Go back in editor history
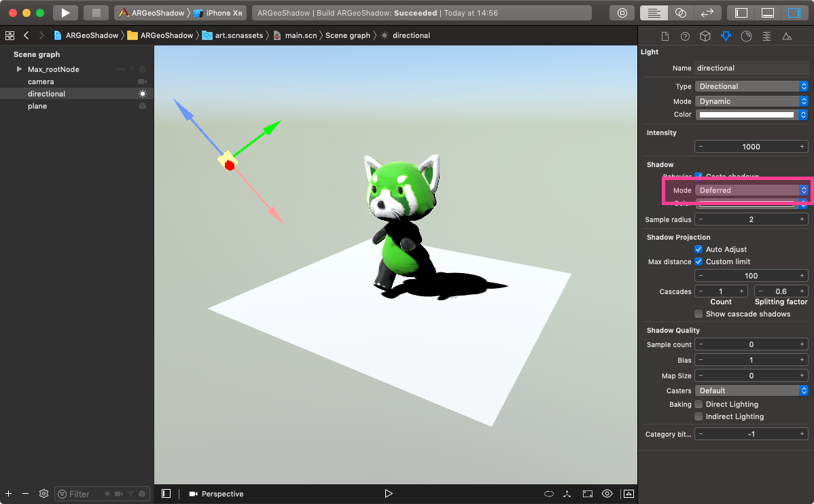Image resolution: width=814 pixels, height=504 pixels. (x=26, y=35)
